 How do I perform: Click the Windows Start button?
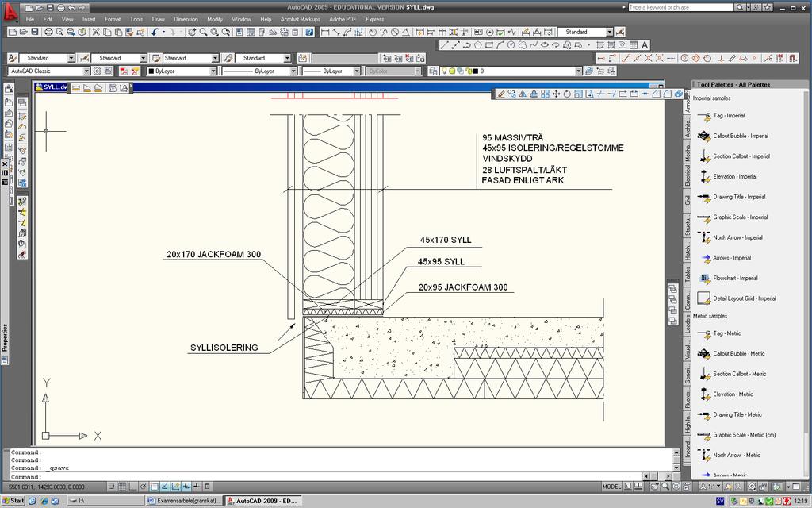pos(13,501)
